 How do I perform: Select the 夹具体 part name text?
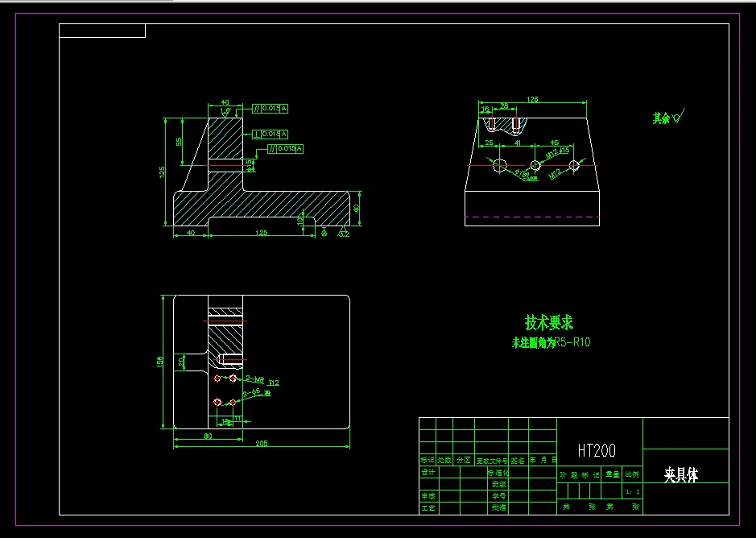tap(681, 475)
